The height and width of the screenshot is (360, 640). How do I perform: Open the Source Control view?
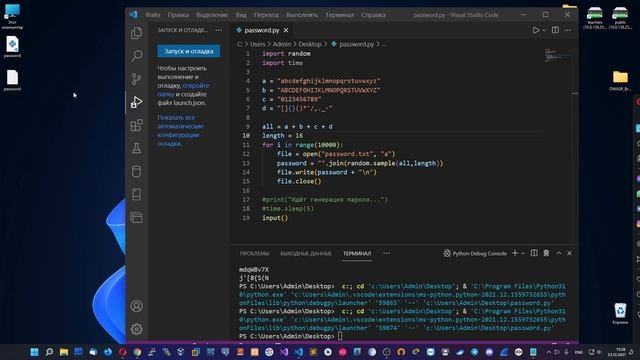point(137,79)
